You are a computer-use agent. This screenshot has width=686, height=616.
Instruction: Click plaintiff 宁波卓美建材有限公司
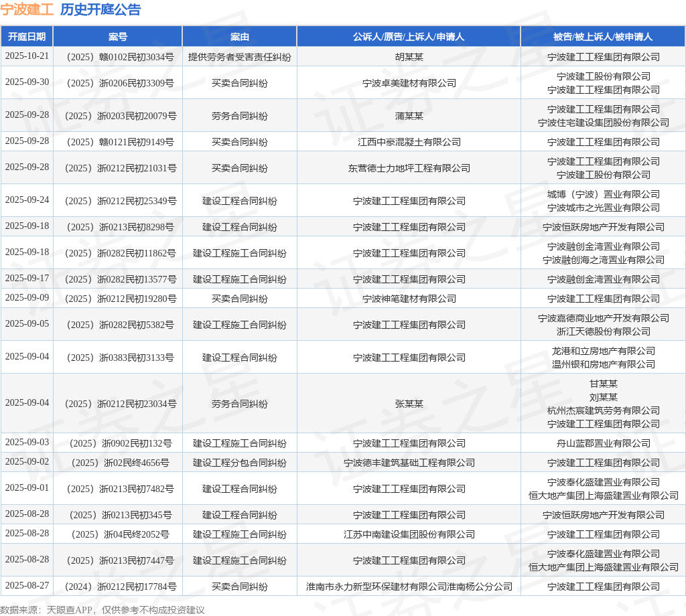pyautogui.click(x=409, y=83)
